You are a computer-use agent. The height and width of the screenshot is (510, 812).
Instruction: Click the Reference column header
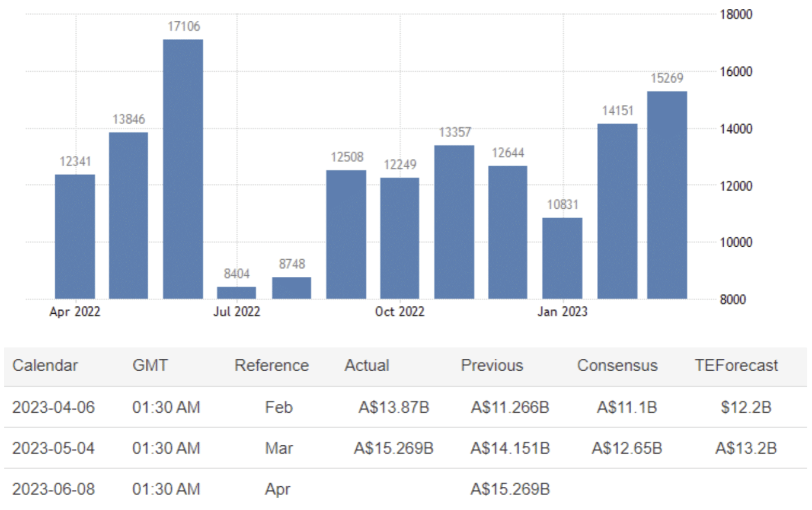pyautogui.click(x=271, y=365)
